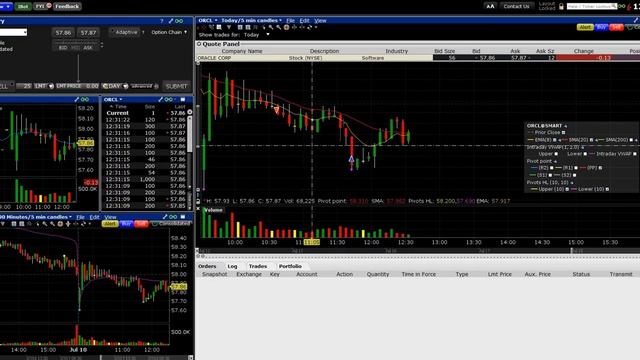Click the Alert button in main chart
This screenshot has height=360, width=640.
[585, 27]
